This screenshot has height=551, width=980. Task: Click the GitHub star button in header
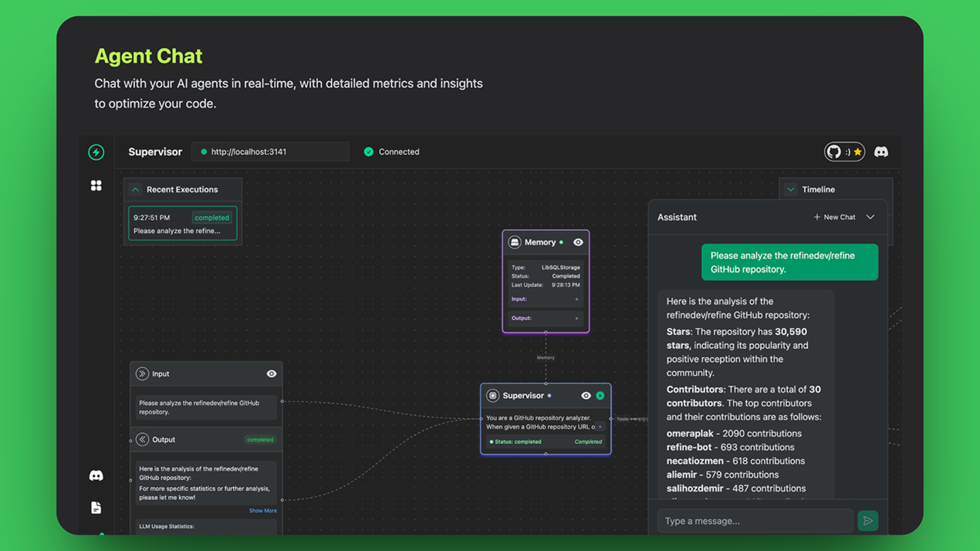844,152
